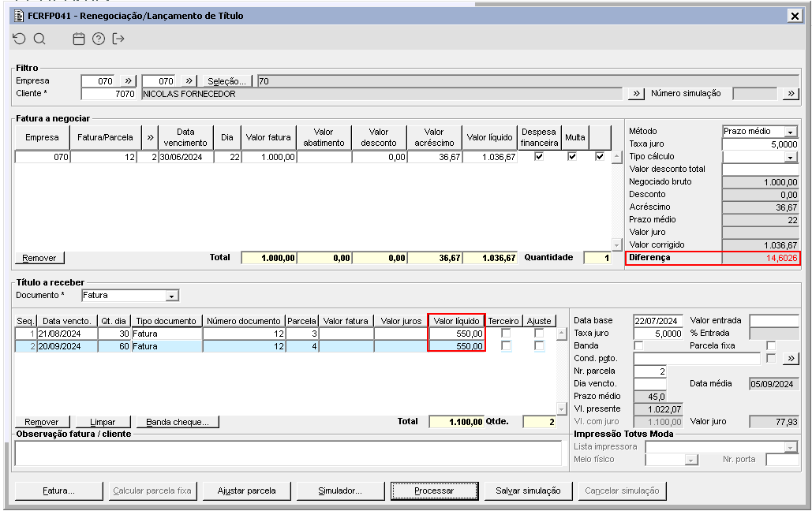This screenshot has width=812, height=511.
Task: Click the Cond. pgto. input field
Action: (x=697, y=358)
